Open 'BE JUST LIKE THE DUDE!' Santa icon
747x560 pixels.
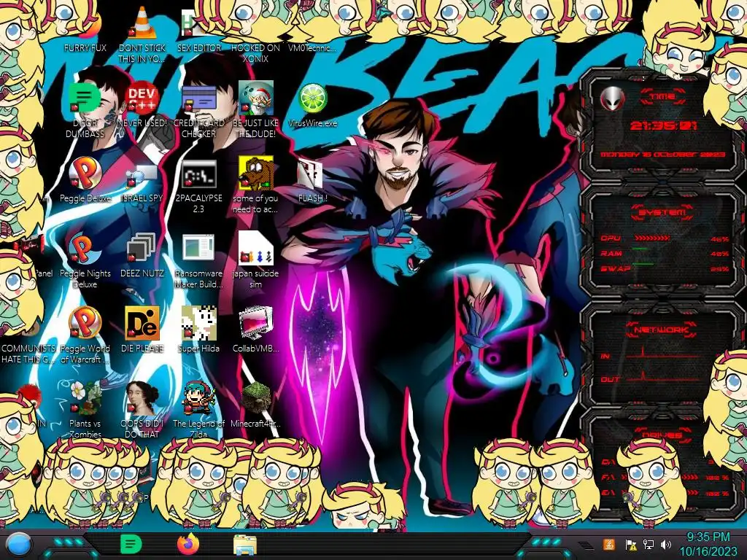click(x=255, y=98)
